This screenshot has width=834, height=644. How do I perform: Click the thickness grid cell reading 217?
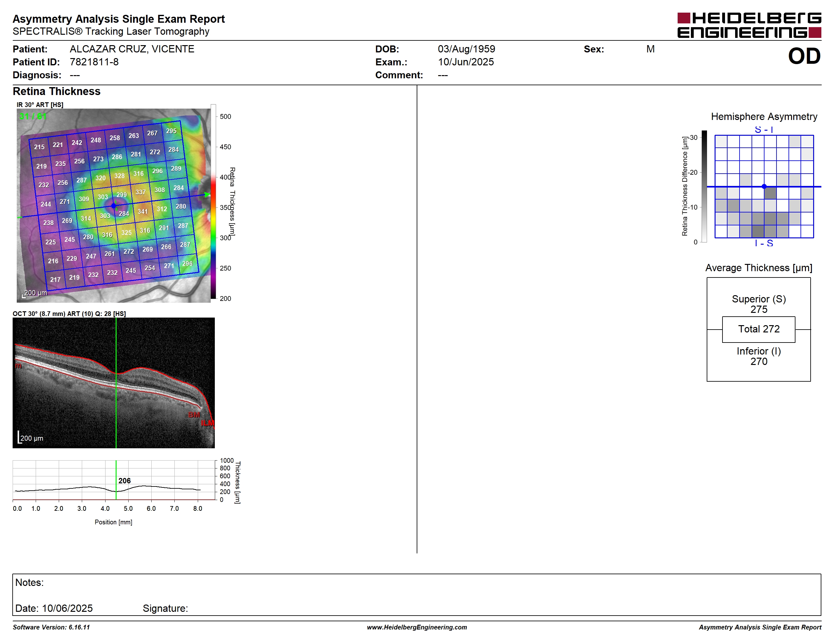click(x=55, y=279)
